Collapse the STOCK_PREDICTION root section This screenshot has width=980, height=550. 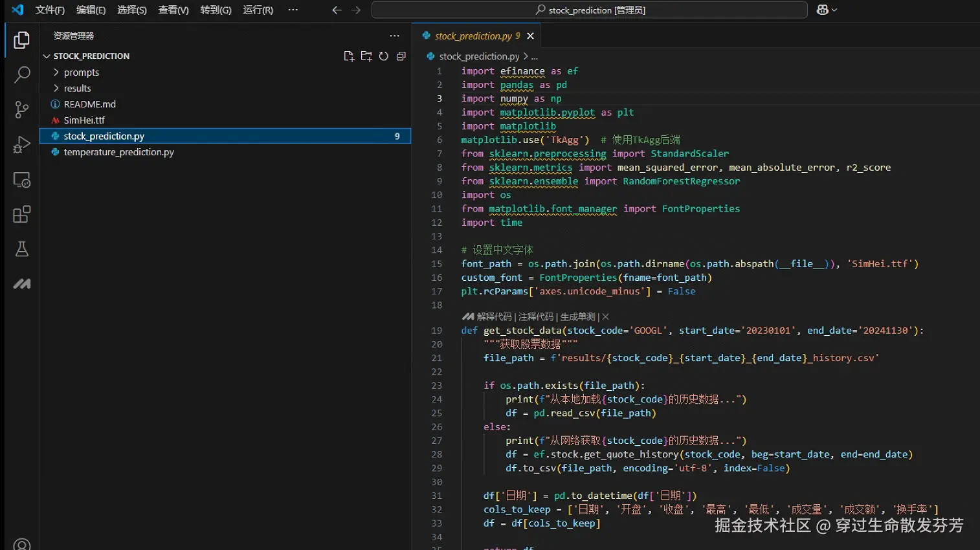coord(91,56)
